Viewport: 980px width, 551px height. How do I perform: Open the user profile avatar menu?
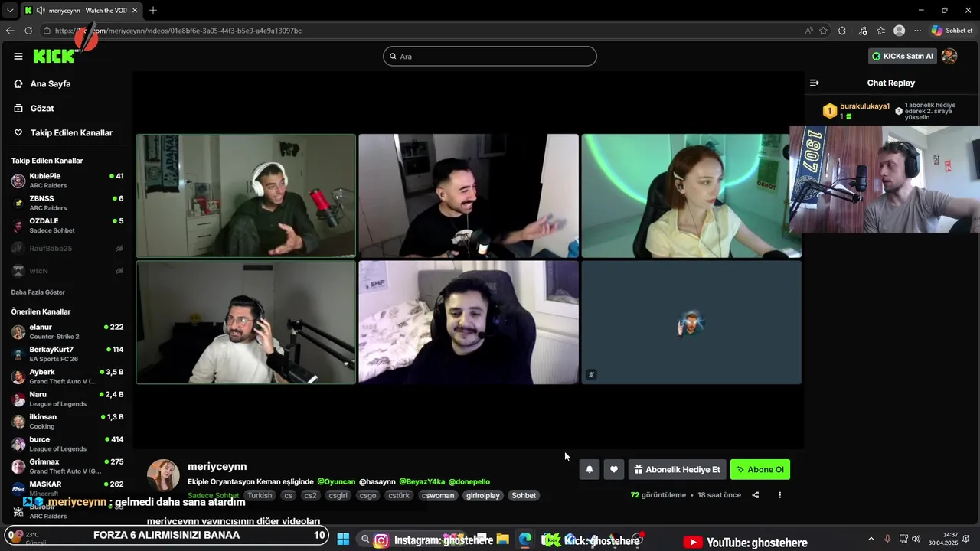pyautogui.click(x=949, y=56)
